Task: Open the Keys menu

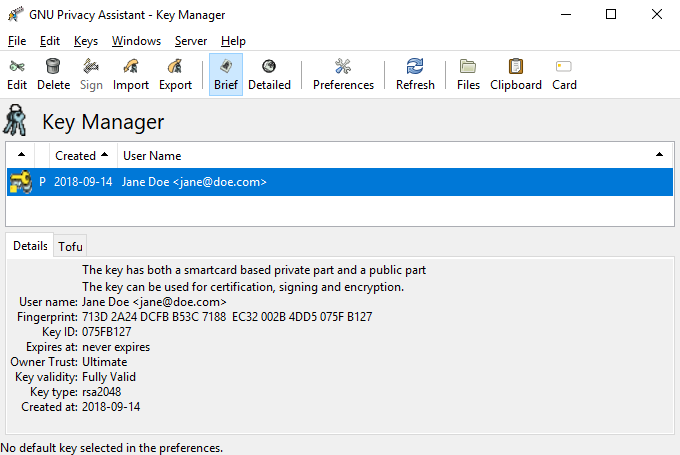Action: 86,41
